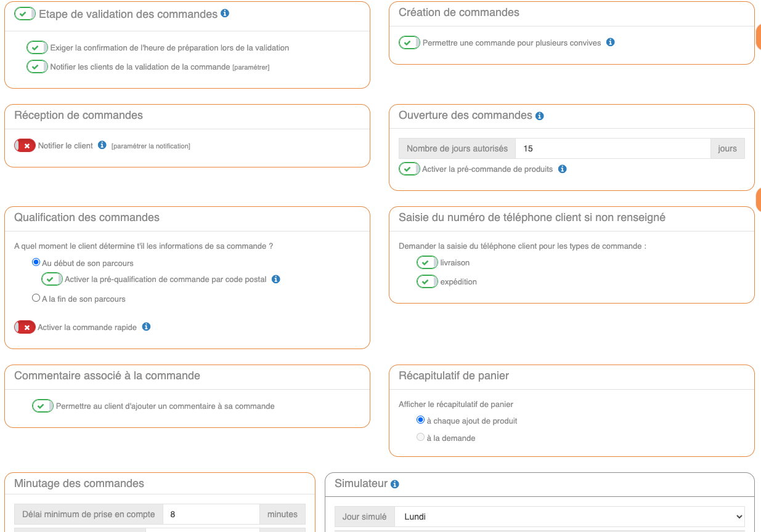This screenshot has height=532, width=761.
Task: Open the paramétrer link for validation notification
Action: click(251, 67)
